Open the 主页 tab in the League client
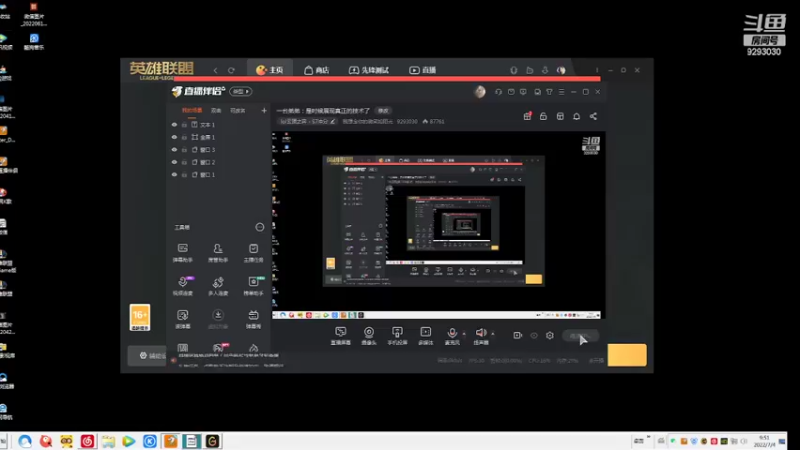This screenshot has height=450, width=800. tap(270, 70)
